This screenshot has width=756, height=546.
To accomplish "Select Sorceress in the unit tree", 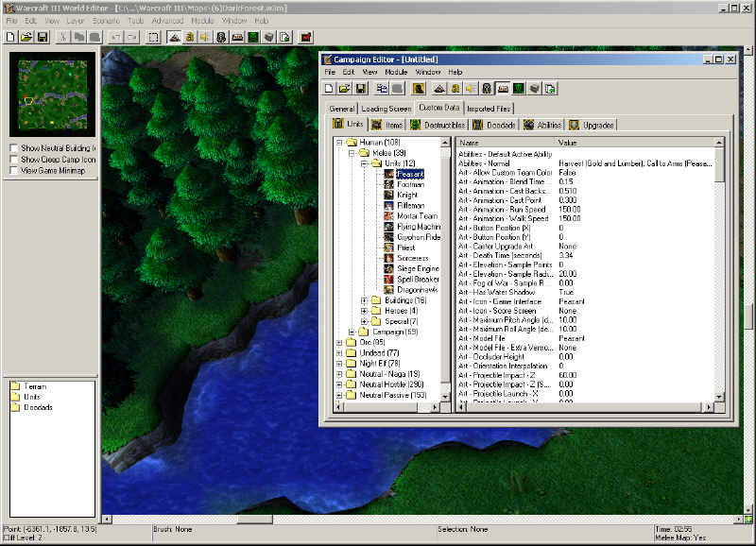I will coord(412,258).
